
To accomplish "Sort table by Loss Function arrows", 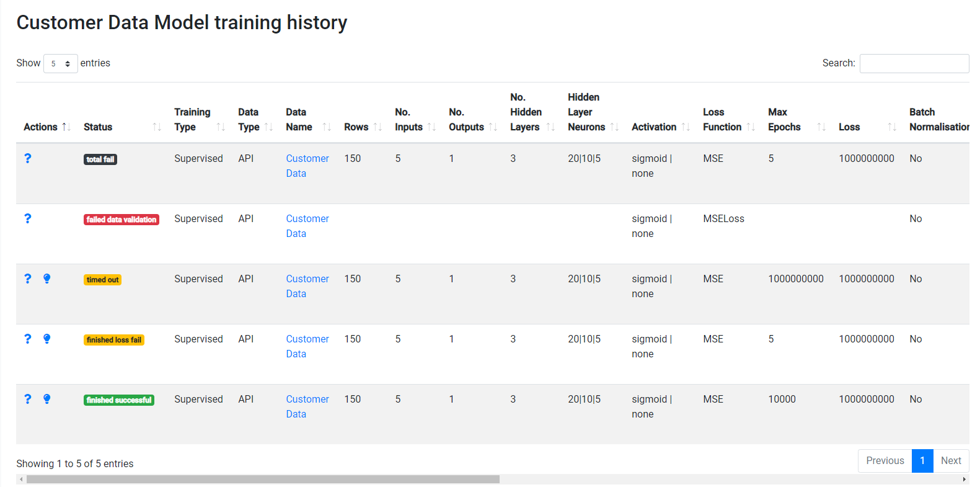I will coord(751,127).
